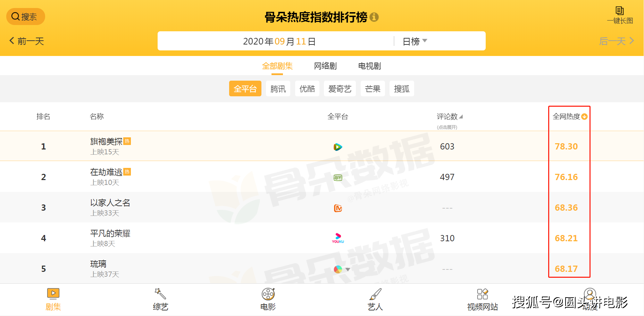Select the 艺人 brush icon at the bottom
644x316 pixels.
[375, 298]
